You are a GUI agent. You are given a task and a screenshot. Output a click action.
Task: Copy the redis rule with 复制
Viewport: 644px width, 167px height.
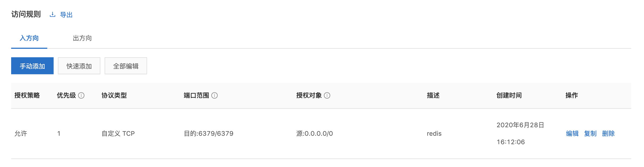tap(590, 134)
